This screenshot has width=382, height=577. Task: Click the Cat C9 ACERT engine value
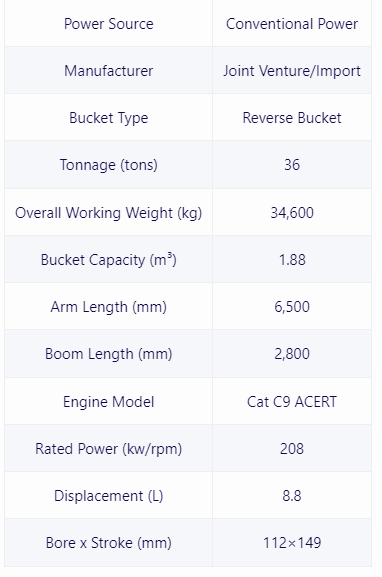coord(292,402)
